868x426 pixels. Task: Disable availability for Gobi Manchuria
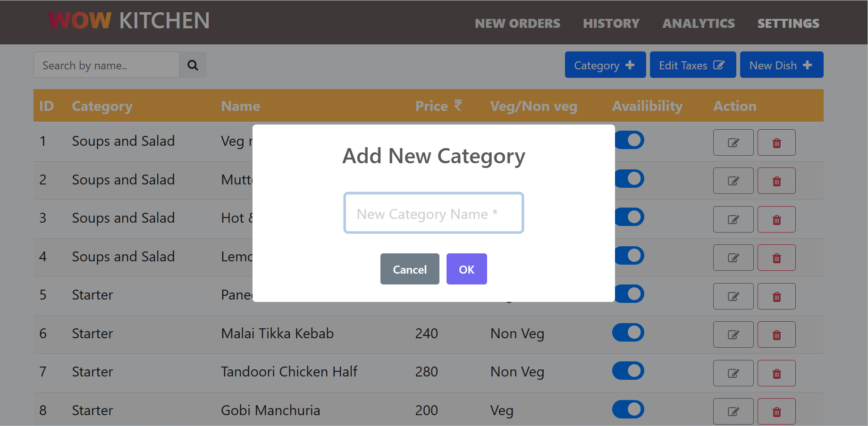point(628,409)
